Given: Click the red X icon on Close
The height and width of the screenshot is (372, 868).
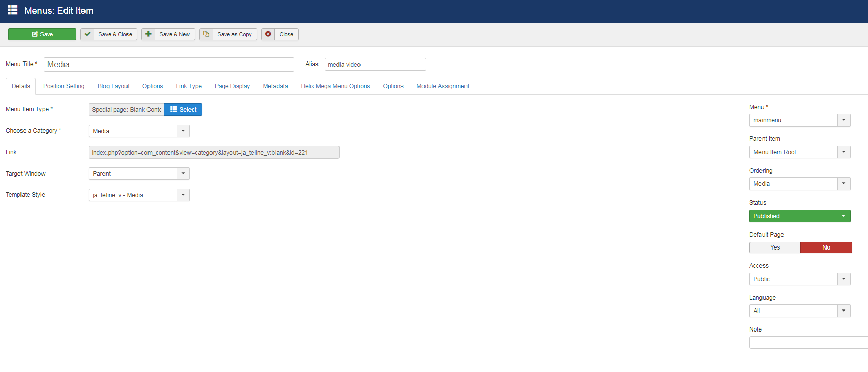Looking at the screenshot, I should click(x=268, y=34).
